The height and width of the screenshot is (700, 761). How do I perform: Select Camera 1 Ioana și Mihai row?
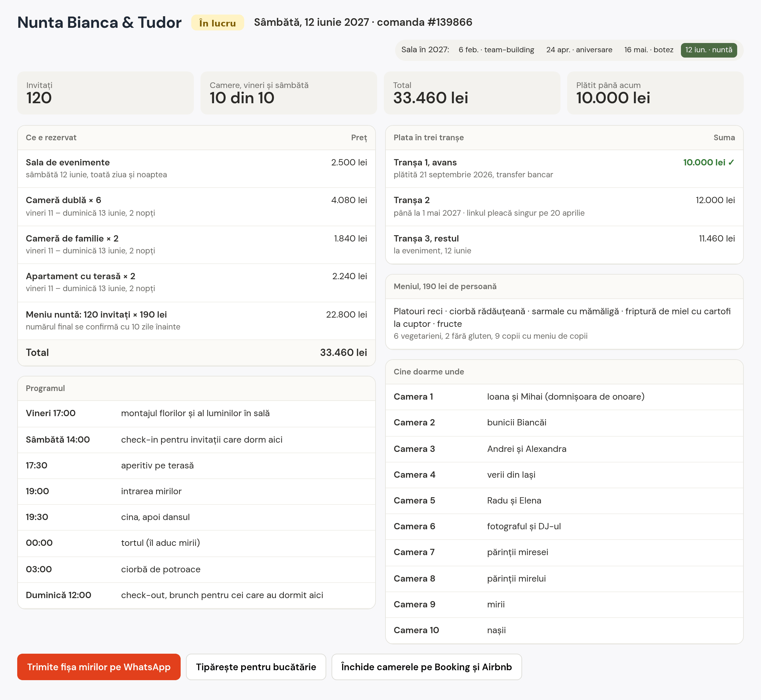click(x=564, y=397)
